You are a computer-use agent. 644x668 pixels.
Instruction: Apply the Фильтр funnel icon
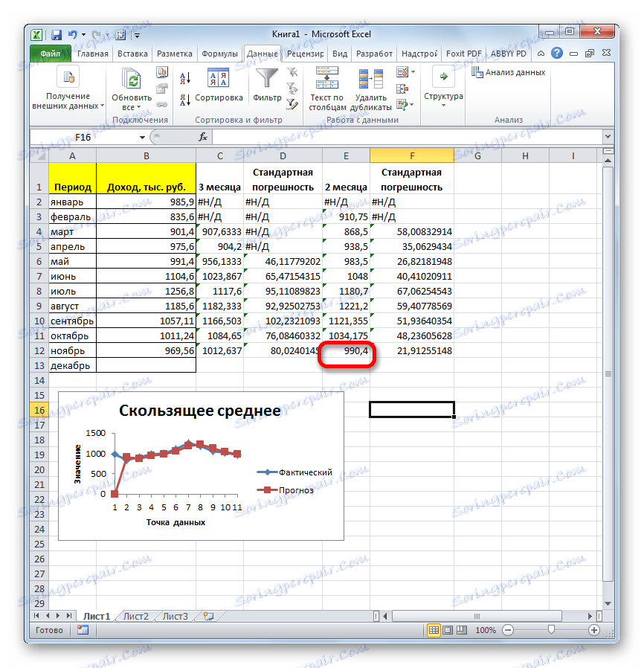(267, 78)
